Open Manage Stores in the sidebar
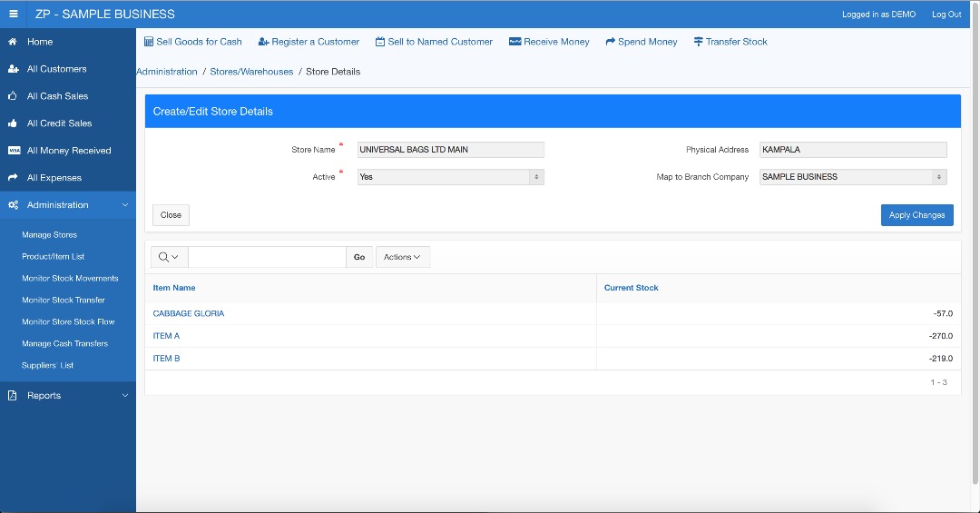980x513 pixels. click(x=50, y=235)
